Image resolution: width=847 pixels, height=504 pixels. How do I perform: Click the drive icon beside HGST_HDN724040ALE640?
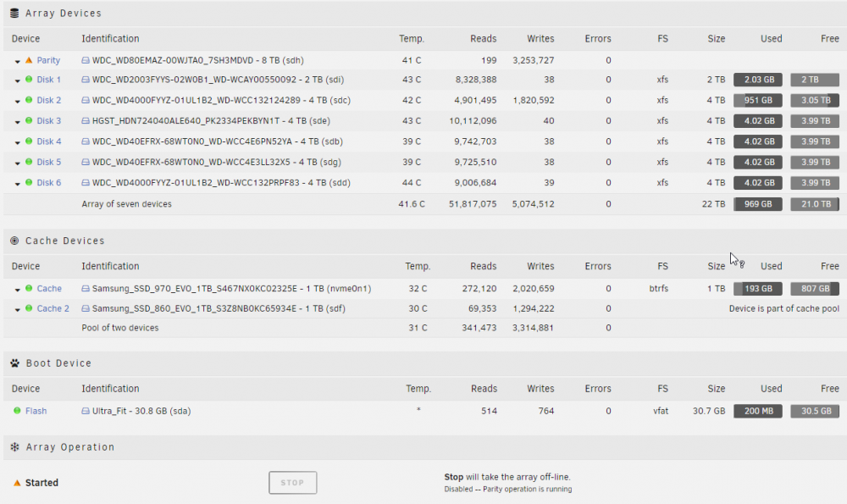tap(86, 120)
